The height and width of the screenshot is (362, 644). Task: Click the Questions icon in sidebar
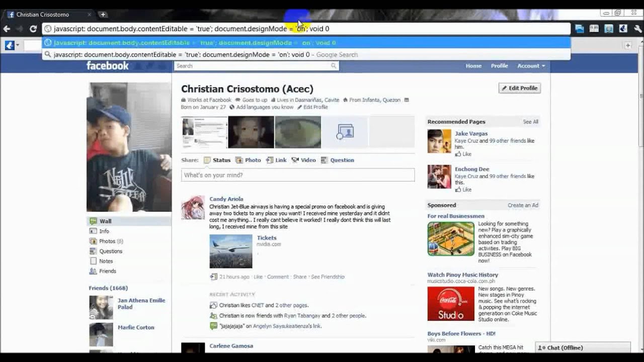click(x=93, y=251)
